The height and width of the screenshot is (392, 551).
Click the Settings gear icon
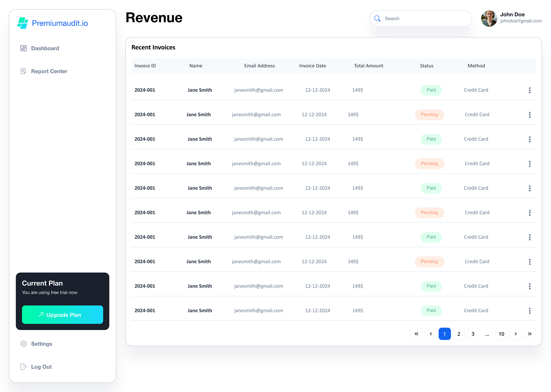point(24,344)
